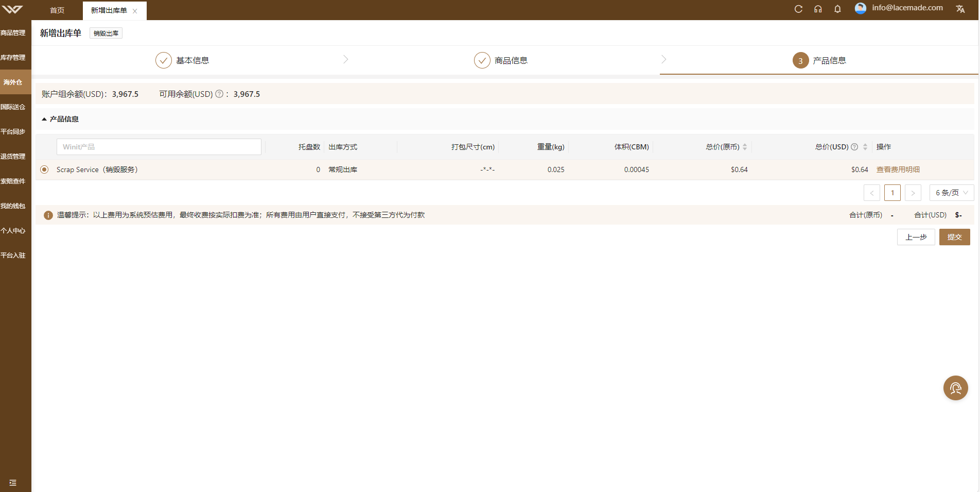This screenshot has height=492, width=980.
Task: Click the Scrap Service（销毁服务）product name
Action: click(x=97, y=169)
